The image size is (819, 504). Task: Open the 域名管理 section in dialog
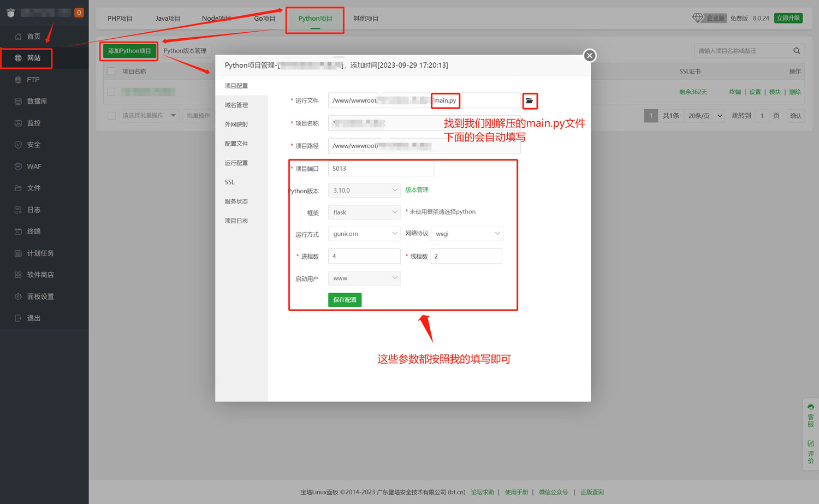236,105
